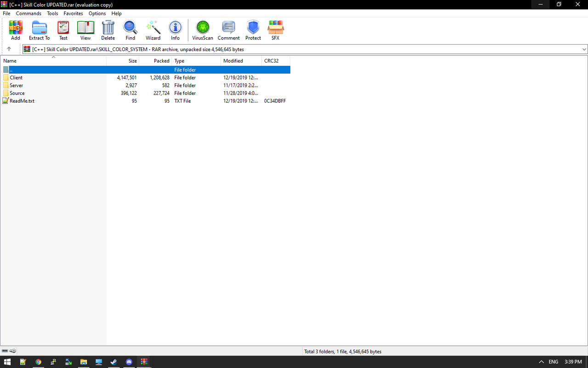Expand the address path dropdown
This screenshot has height=368, width=588.
point(584,49)
